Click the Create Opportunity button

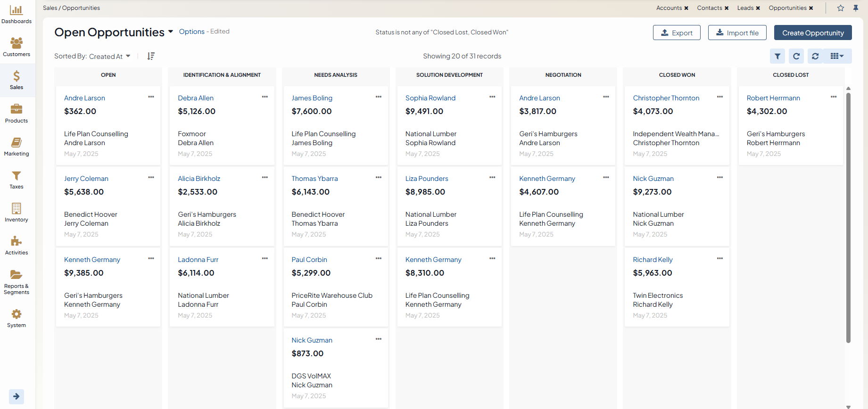point(813,33)
